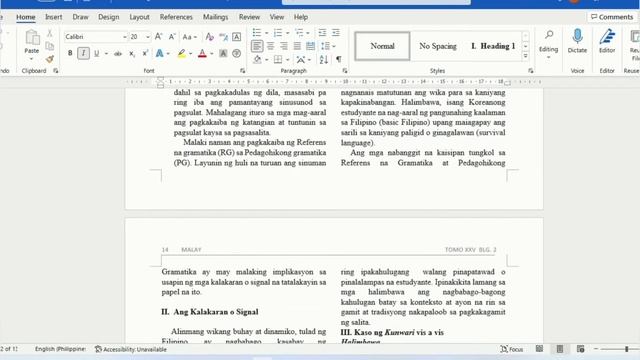
Task: Open the font name dropdown
Action: (x=124, y=37)
